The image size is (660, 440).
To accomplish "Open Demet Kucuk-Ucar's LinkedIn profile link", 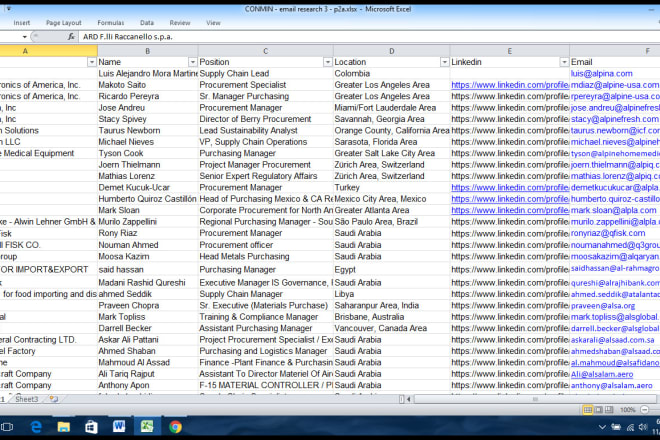I will click(x=510, y=187).
